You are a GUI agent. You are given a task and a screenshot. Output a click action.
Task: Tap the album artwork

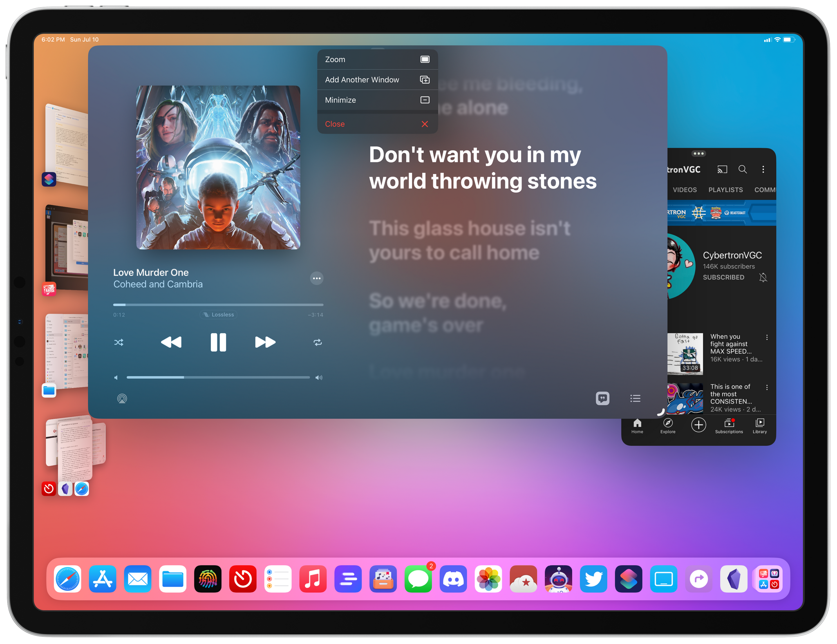pos(218,168)
